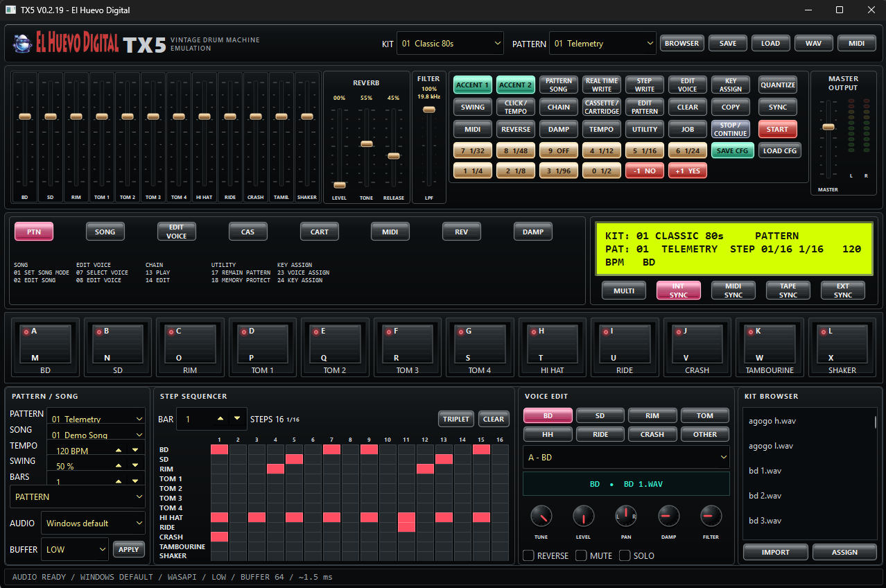Export with the WAV button
Viewport: 886px width, 588px height.
(x=813, y=43)
